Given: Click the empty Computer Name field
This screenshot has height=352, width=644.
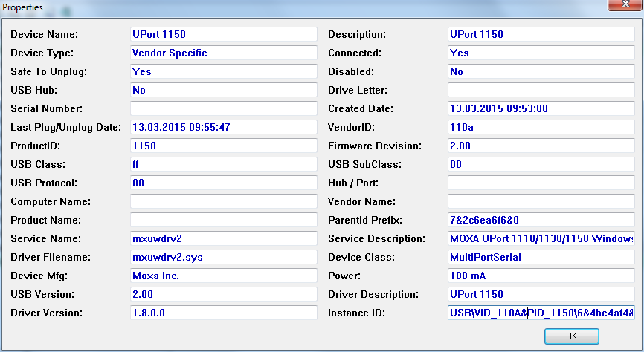Looking at the screenshot, I should [223, 201].
